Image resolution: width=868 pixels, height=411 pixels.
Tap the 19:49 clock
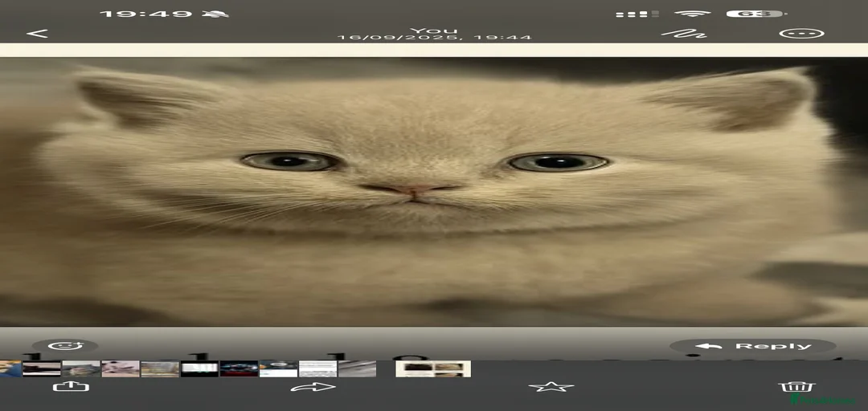[x=146, y=14]
